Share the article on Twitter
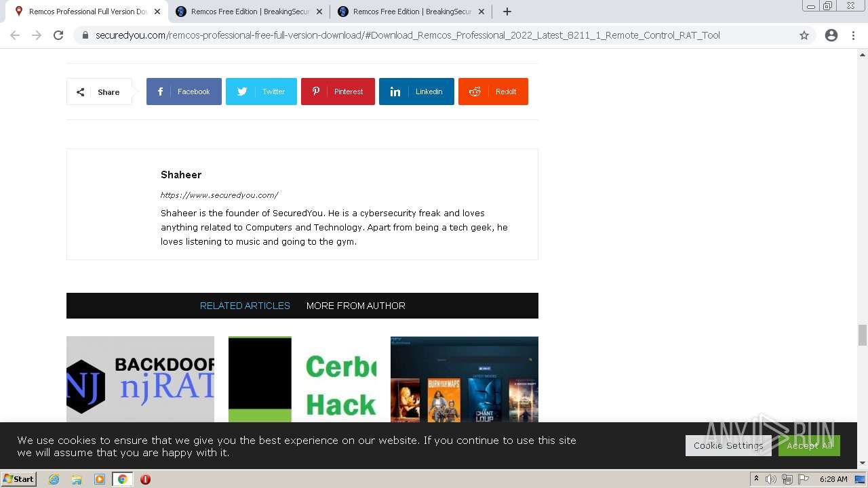Screen dimensions: 868x488 261,91
